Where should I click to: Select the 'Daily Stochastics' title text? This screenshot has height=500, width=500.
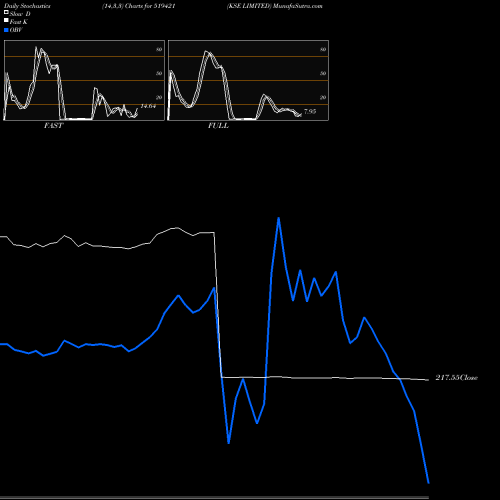click(x=27, y=6)
